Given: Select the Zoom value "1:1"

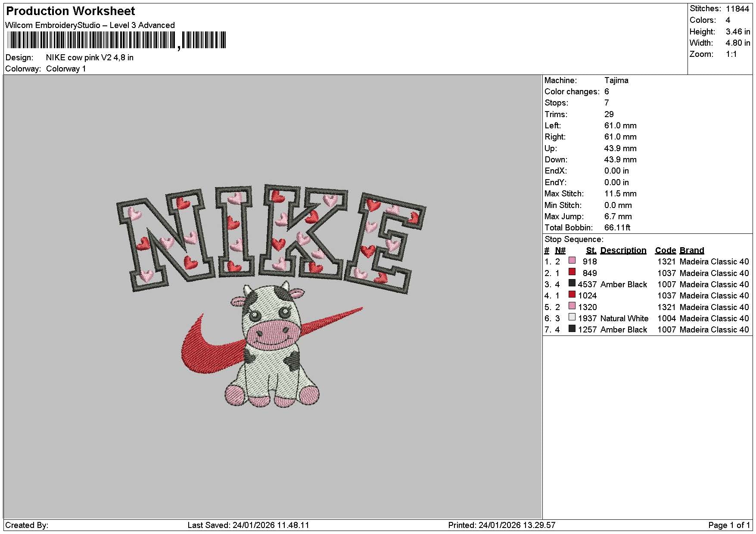Looking at the screenshot, I should 731,54.
